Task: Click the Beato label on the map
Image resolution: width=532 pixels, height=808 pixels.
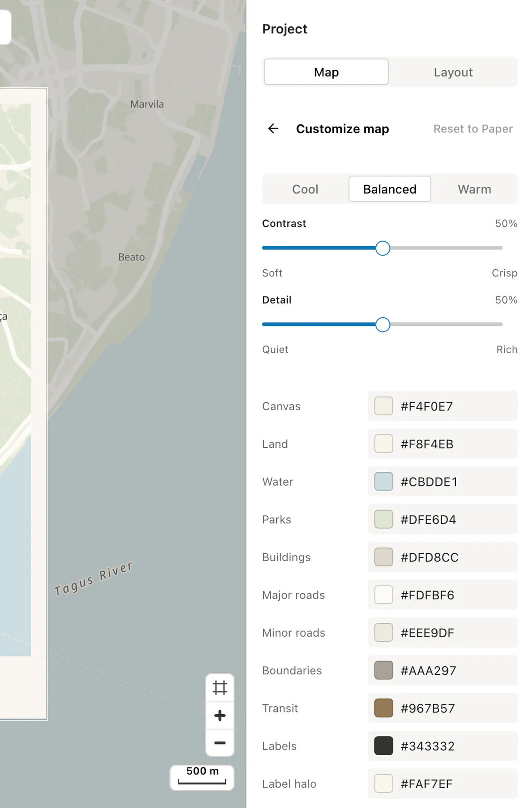Action: [x=131, y=257]
